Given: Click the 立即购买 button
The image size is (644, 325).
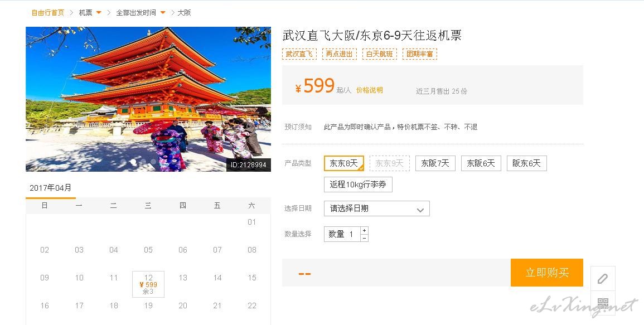Looking at the screenshot, I should pyautogui.click(x=546, y=273).
